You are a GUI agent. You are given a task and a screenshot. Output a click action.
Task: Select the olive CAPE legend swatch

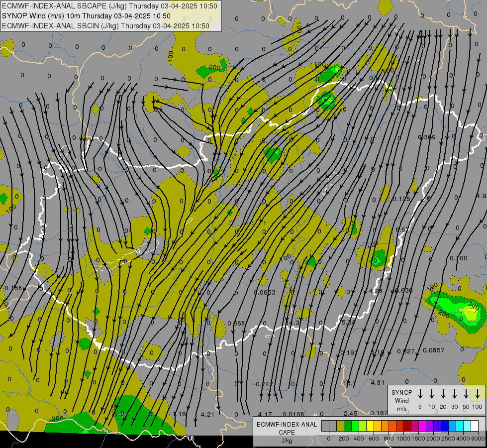[x=340, y=426]
